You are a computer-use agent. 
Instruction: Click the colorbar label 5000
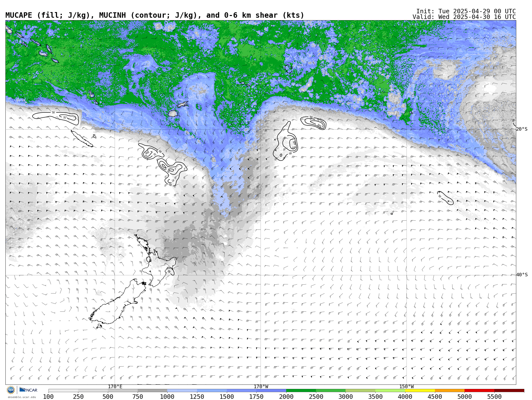pyautogui.click(x=465, y=397)
